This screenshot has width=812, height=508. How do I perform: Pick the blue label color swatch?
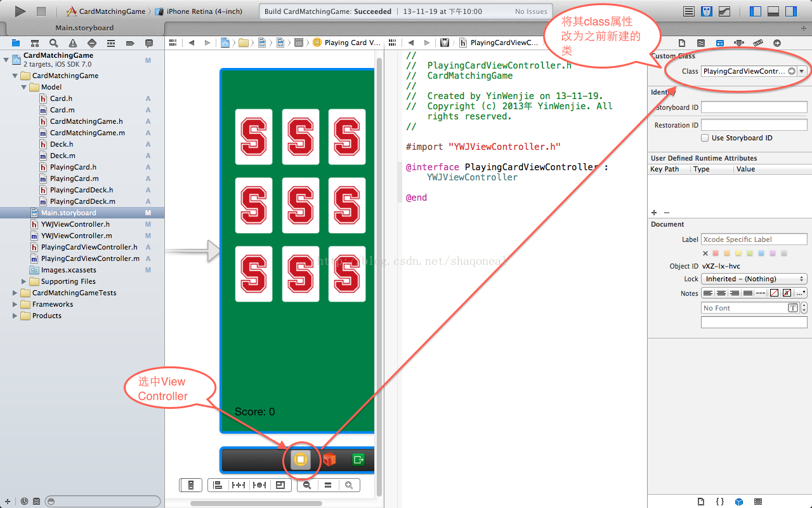761,253
